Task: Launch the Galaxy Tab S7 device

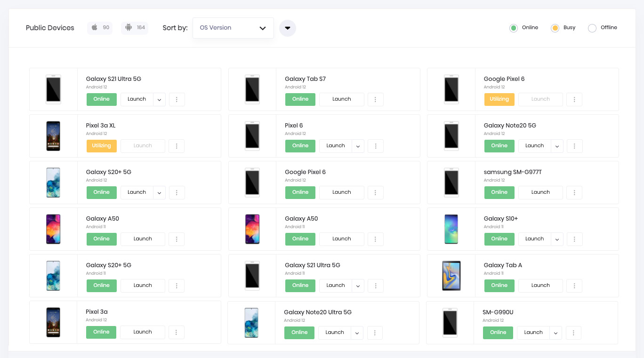Action: 342,99
